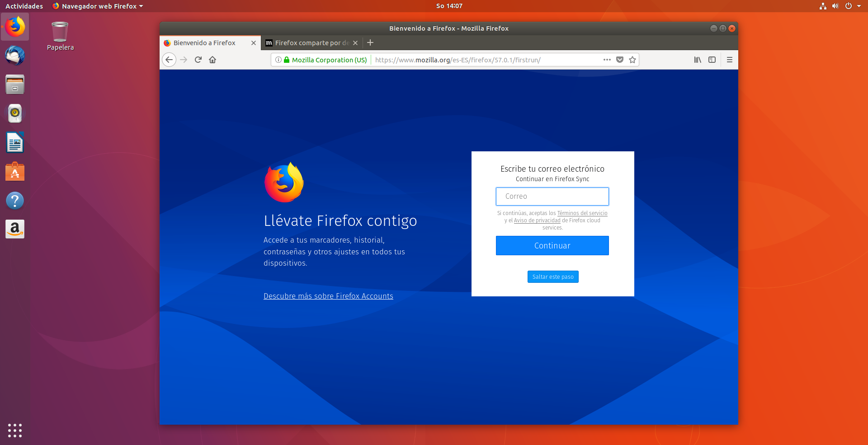Open LibreOffice Writer from the dock
The height and width of the screenshot is (445, 868).
pos(15,142)
